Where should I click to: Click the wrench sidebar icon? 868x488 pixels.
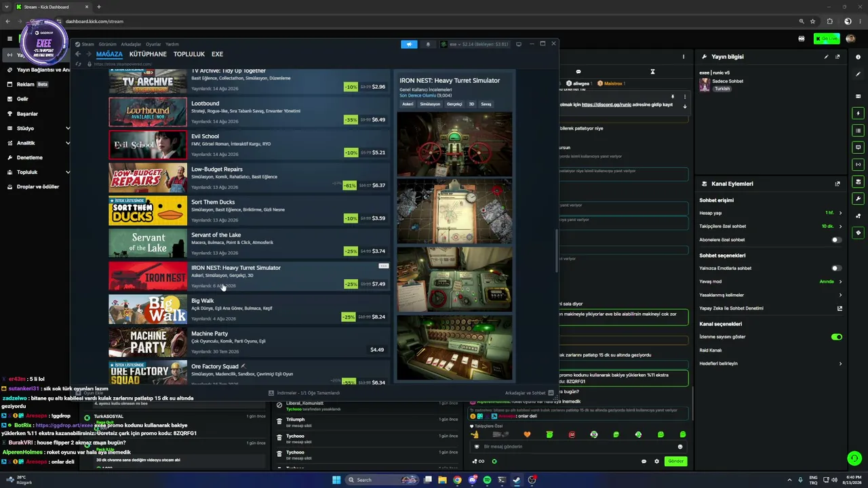click(859, 199)
